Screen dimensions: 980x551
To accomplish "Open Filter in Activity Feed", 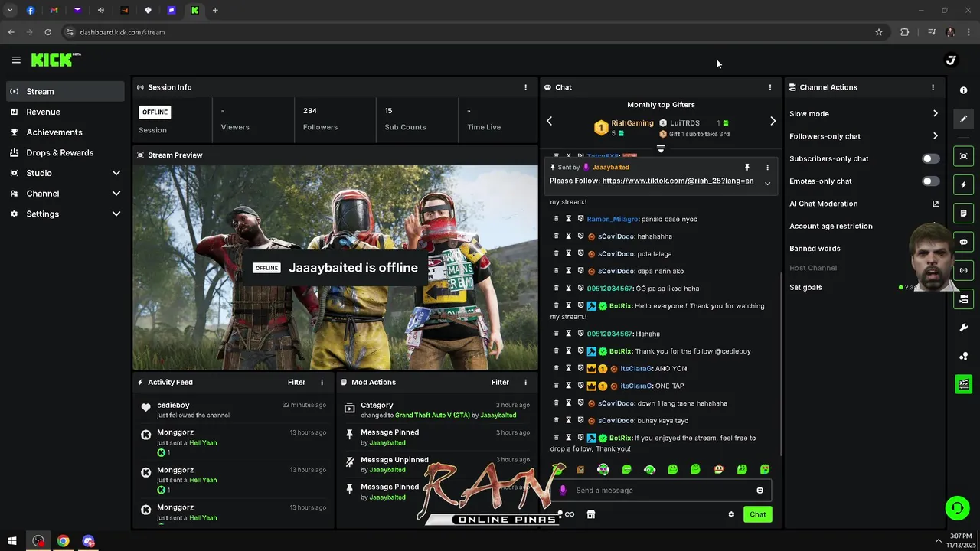I will tap(296, 382).
